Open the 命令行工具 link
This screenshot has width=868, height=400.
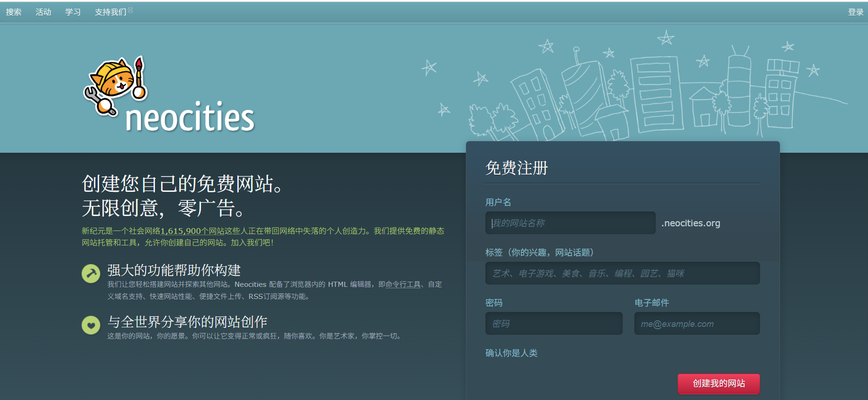(403, 285)
